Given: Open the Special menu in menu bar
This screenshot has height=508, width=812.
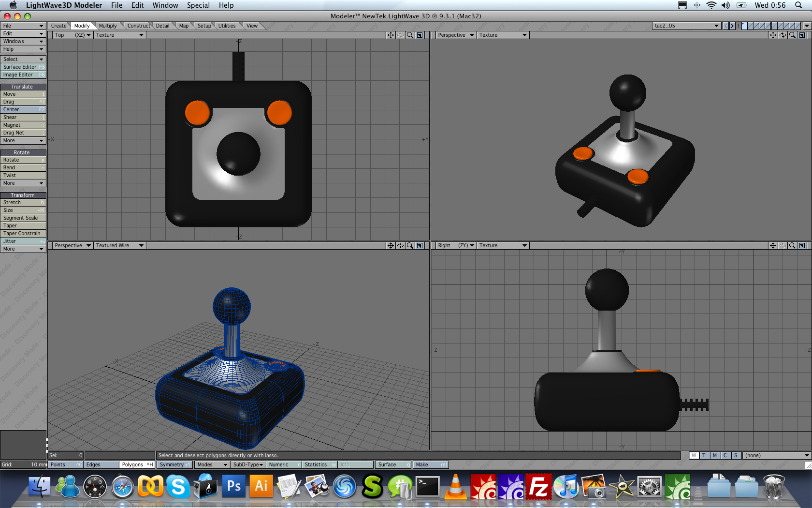Looking at the screenshot, I should tap(198, 5).
